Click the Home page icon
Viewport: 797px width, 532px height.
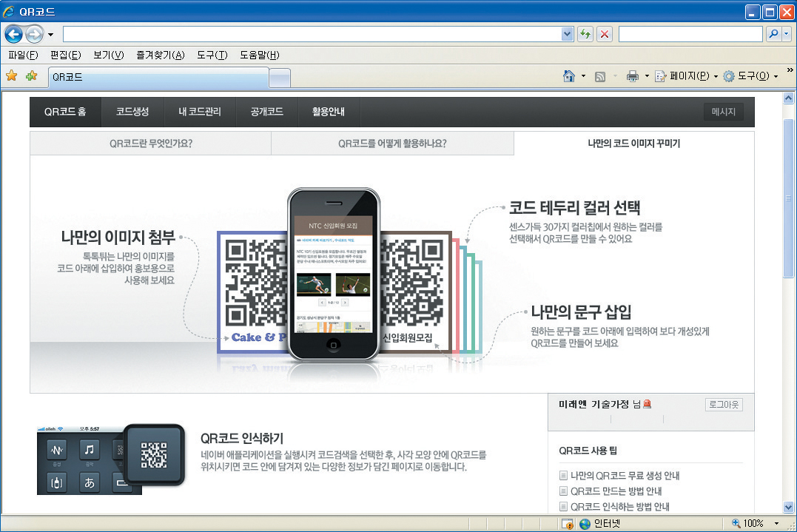click(569, 76)
